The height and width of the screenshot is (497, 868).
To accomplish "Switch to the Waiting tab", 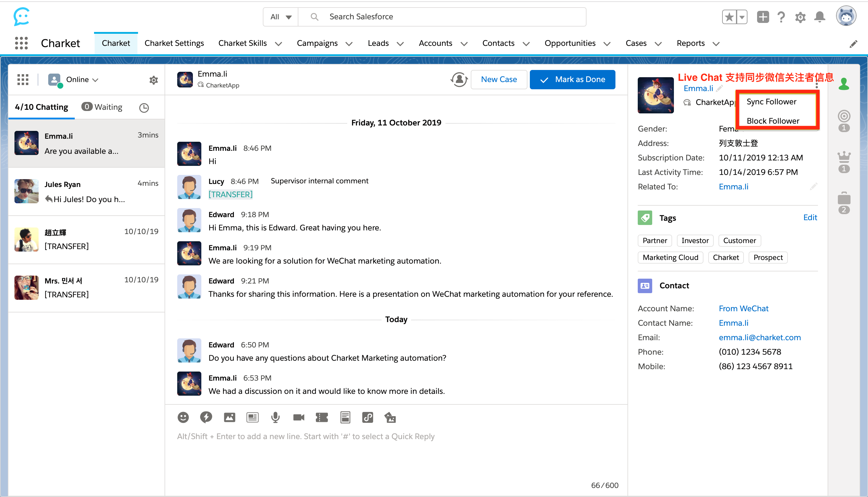I will 102,107.
